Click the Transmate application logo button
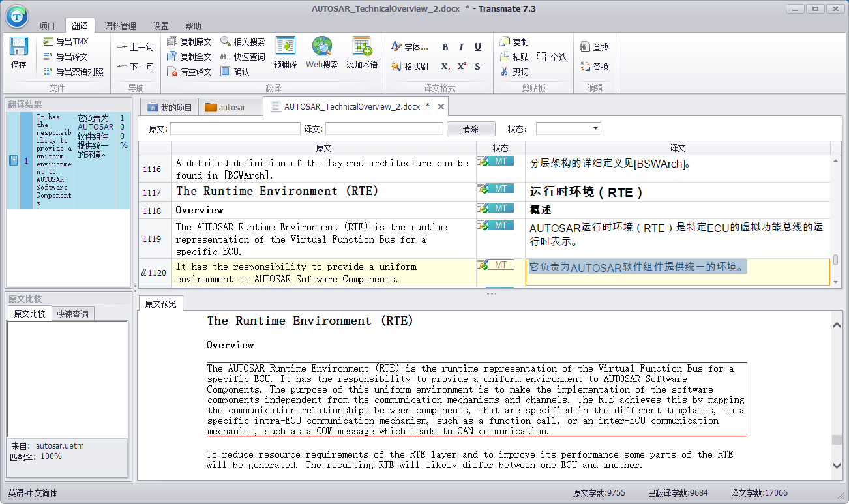 tap(16, 16)
